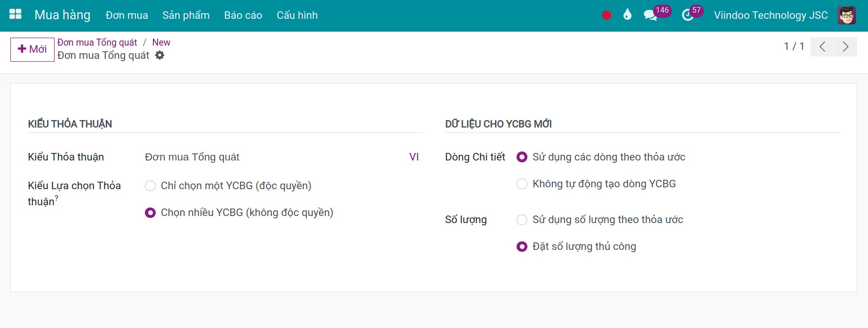Click the DỮ LIỆU CHO YCBG MỚI heading
Screen dimensions: 868x328
[x=498, y=124]
